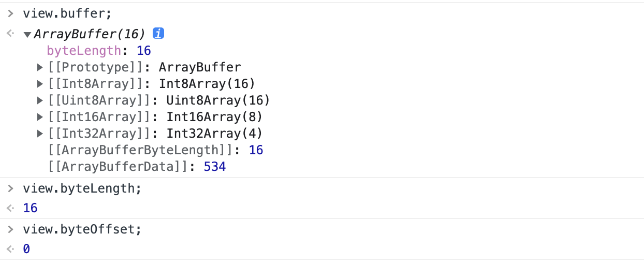
Task: Click the input chevron before view.buffer
Action: (x=10, y=14)
